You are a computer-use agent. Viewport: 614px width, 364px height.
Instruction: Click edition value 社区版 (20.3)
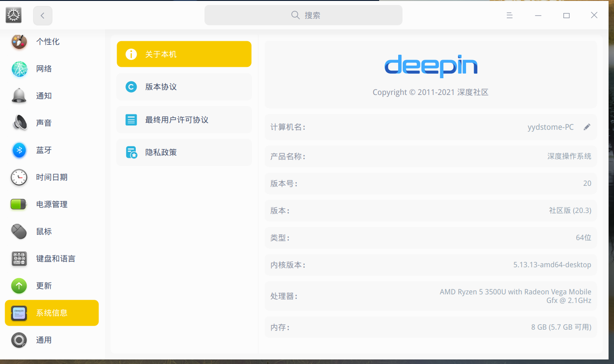pyautogui.click(x=570, y=210)
